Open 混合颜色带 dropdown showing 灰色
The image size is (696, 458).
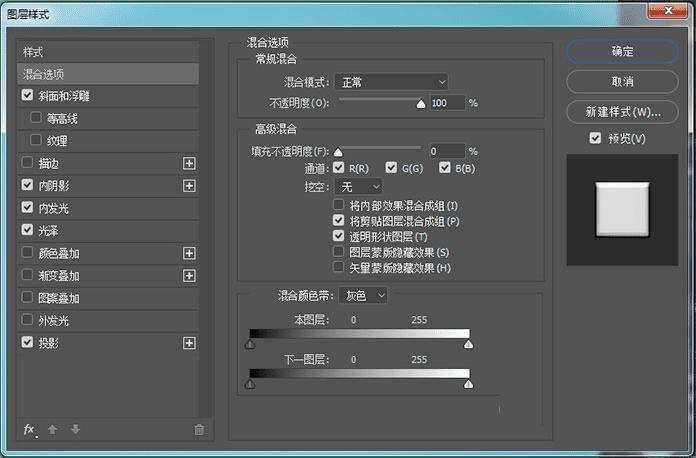(x=363, y=296)
